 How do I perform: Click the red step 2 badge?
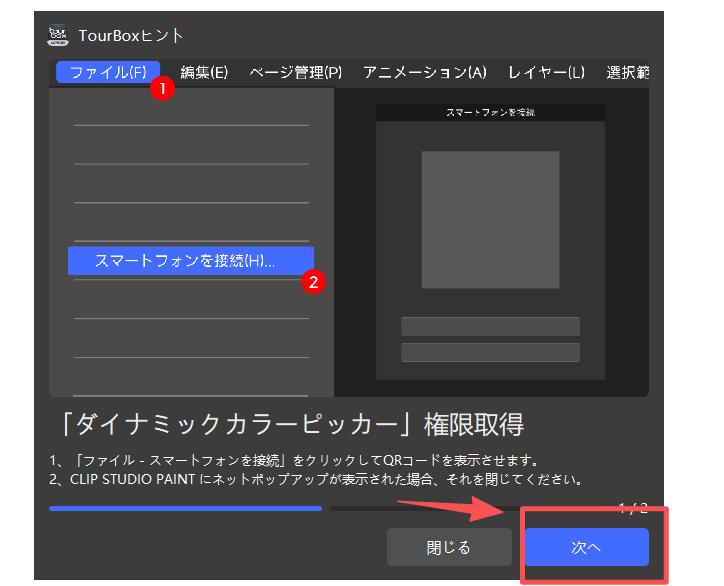[x=314, y=282]
